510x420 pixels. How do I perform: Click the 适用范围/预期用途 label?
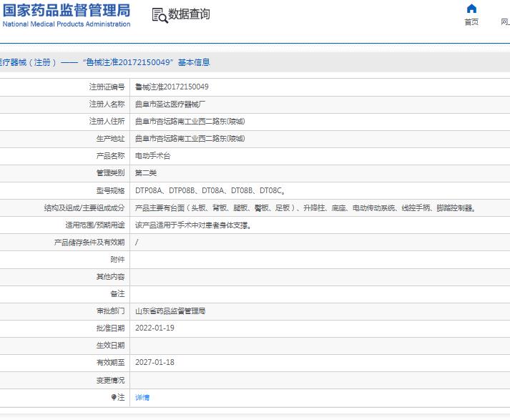click(x=95, y=225)
